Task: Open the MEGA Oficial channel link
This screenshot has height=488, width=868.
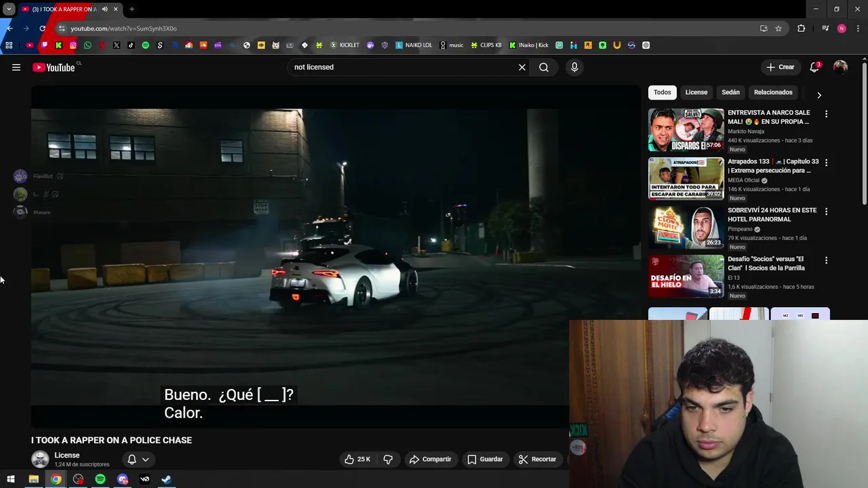Action: [744, 180]
